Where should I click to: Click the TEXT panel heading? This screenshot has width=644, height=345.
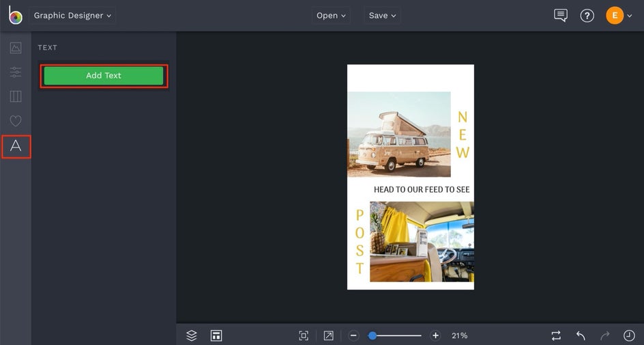[48, 48]
